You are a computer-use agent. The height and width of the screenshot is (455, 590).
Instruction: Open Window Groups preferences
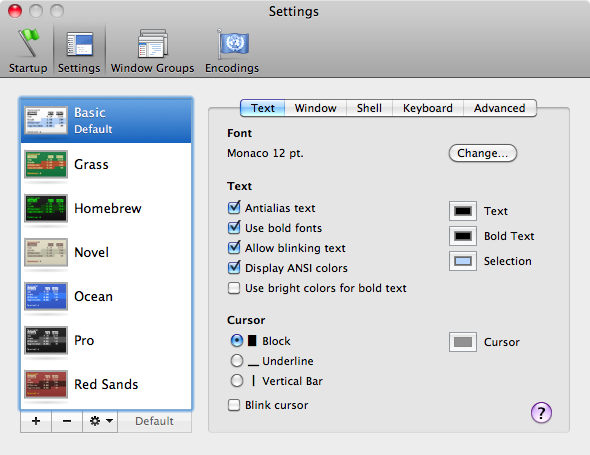(x=152, y=51)
